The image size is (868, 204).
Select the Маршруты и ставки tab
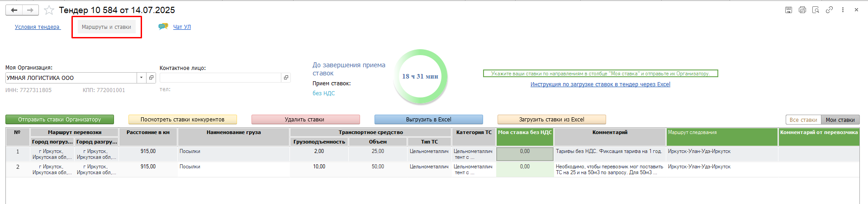click(x=106, y=27)
